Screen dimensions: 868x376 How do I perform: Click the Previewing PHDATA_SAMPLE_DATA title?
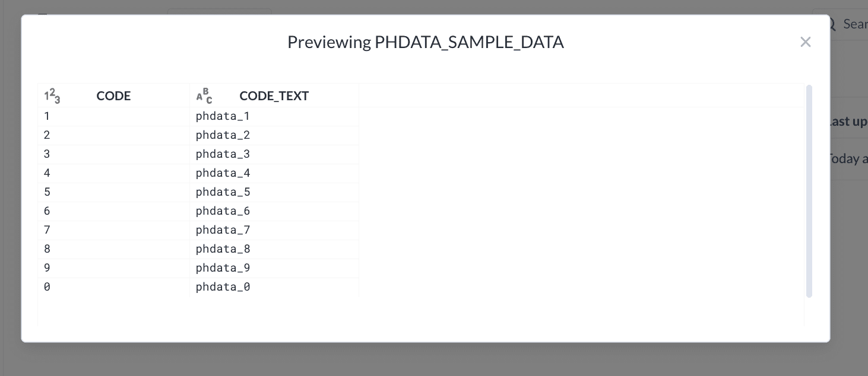pos(425,42)
